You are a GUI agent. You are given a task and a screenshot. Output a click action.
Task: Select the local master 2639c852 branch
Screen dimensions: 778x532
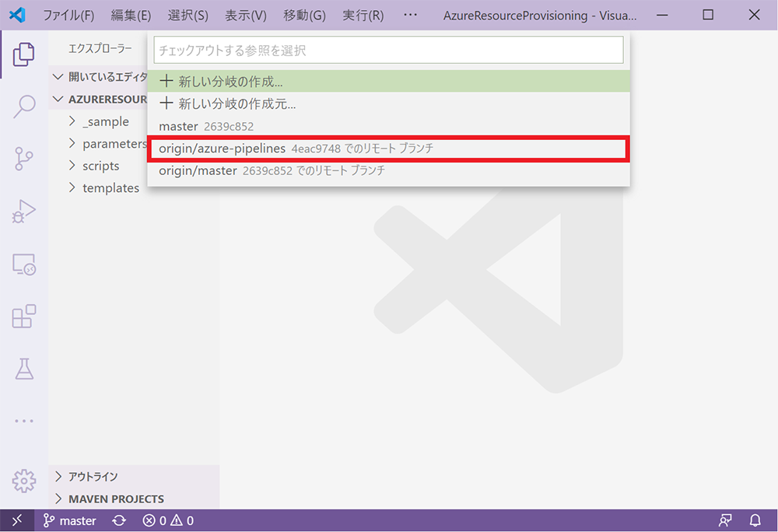[x=388, y=126]
